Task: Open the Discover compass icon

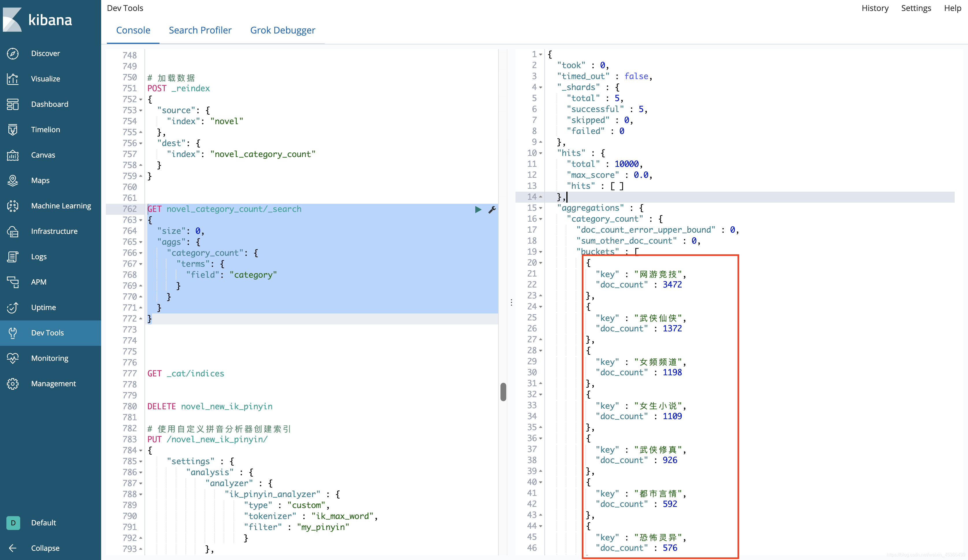Action: click(x=13, y=53)
